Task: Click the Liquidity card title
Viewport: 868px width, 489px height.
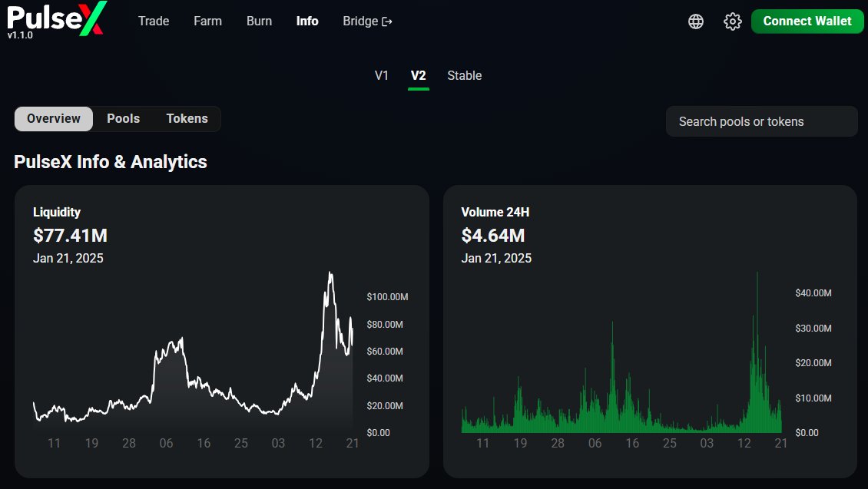Action: (57, 212)
